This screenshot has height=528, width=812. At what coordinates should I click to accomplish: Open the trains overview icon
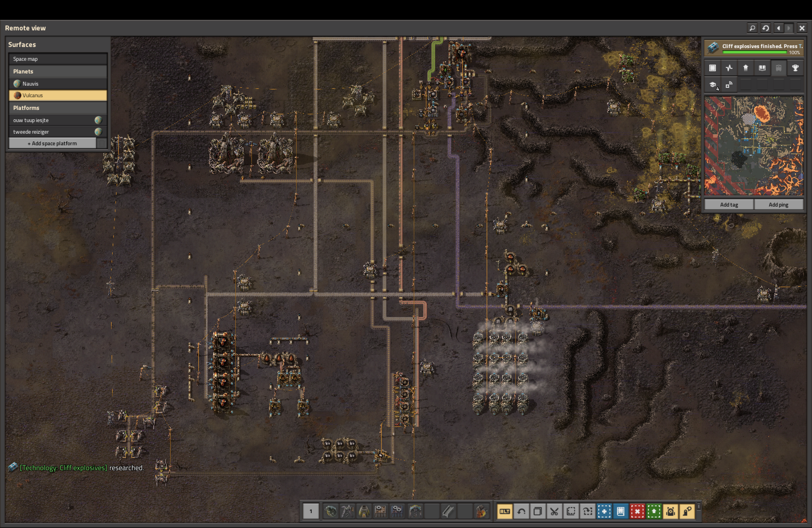click(x=779, y=68)
